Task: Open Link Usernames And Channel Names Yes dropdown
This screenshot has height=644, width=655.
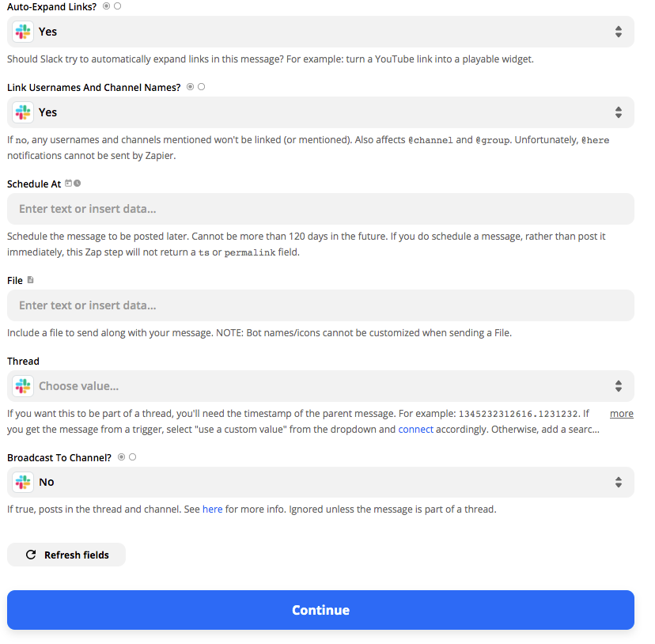Action: tap(320, 112)
